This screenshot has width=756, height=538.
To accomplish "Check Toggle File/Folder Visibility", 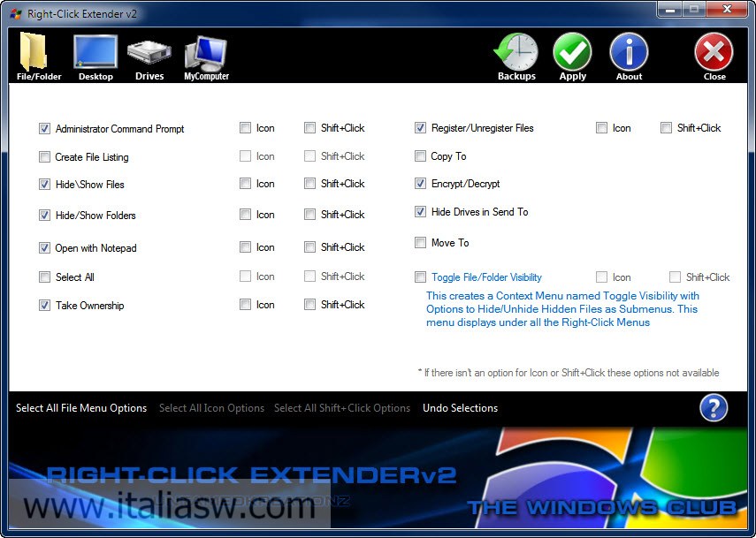I will pyautogui.click(x=420, y=277).
